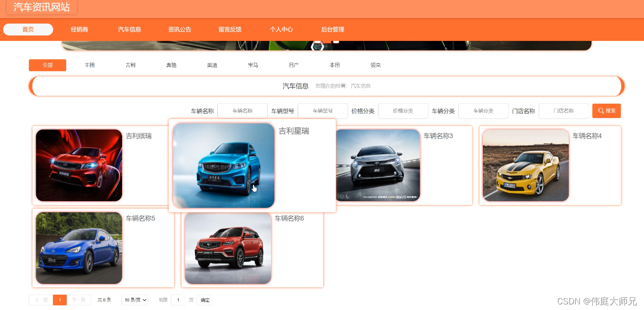The height and width of the screenshot is (310, 644).
Task: Open the 经销商 navigation menu
Action: (79, 29)
